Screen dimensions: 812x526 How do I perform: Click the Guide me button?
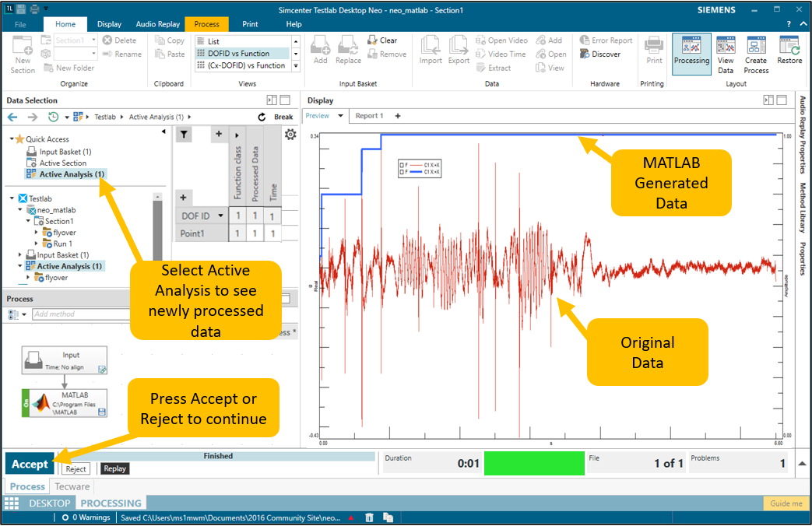[786, 503]
